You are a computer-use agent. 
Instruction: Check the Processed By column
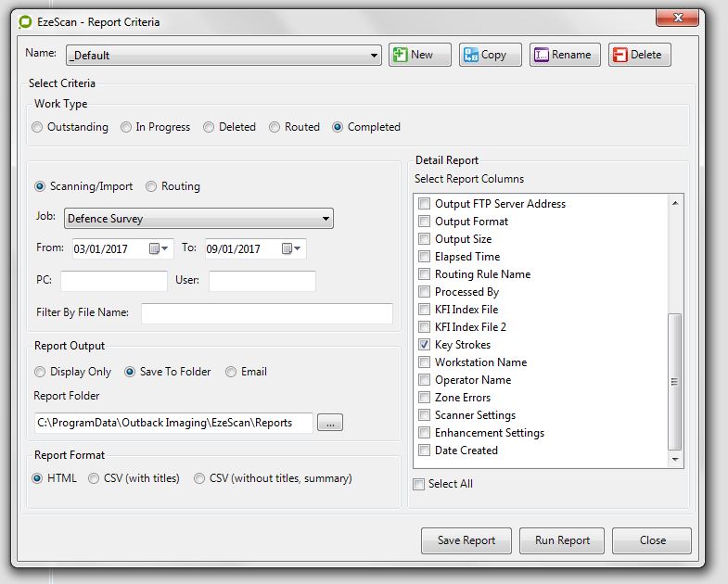[424, 291]
